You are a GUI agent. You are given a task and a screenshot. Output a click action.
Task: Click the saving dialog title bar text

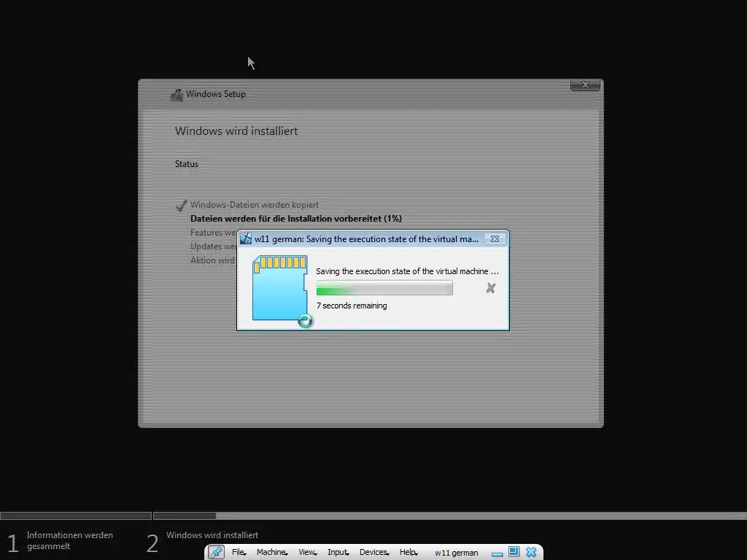(366, 239)
